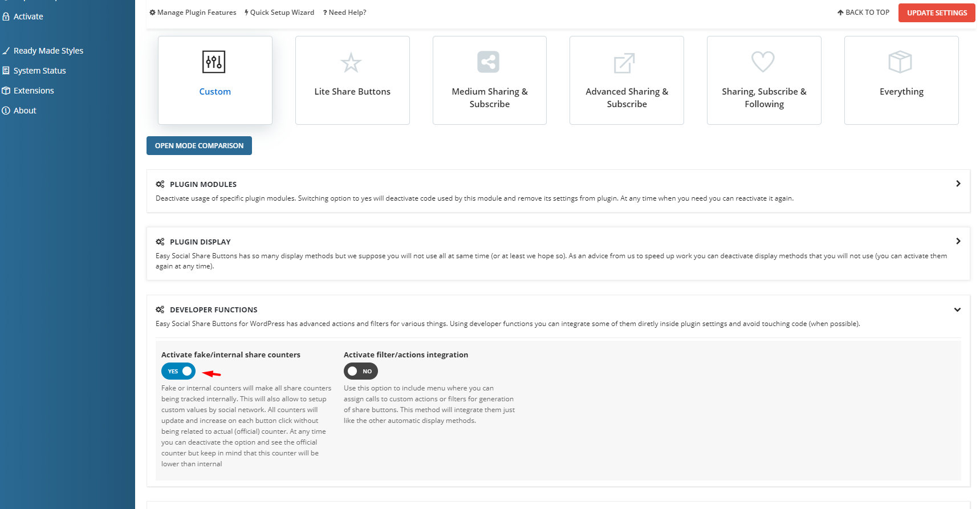Screen dimensions: 980x509
Task: Expand the Plugin Display section arrow
Action: (958, 241)
